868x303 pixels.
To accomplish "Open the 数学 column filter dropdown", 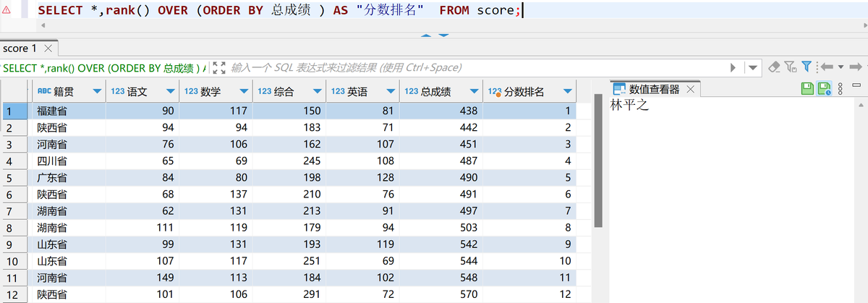I will (244, 92).
